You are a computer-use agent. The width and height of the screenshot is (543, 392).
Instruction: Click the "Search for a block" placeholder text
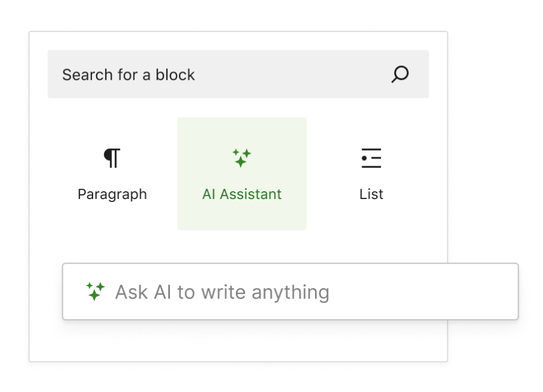pyautogui.click(x=128, y=75)
